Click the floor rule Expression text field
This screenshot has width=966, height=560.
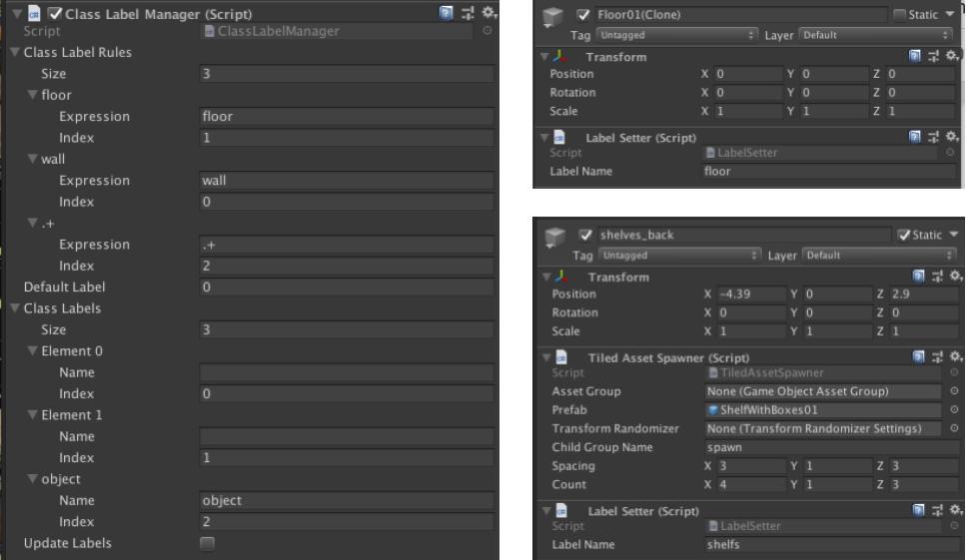pos(345,117)
